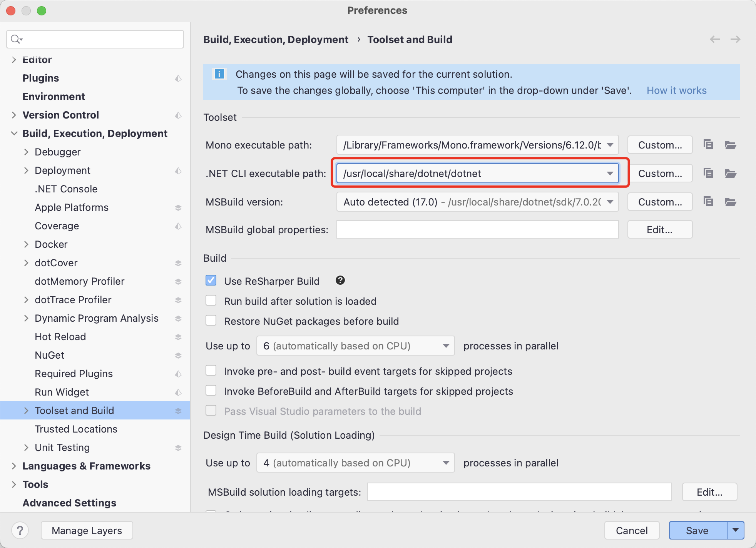Image resolution: width=756 pixels, height=548 pixels.
Task: Uncheck Use ReSharper Build
Action: pyautogui.click(x=211, y=280)
